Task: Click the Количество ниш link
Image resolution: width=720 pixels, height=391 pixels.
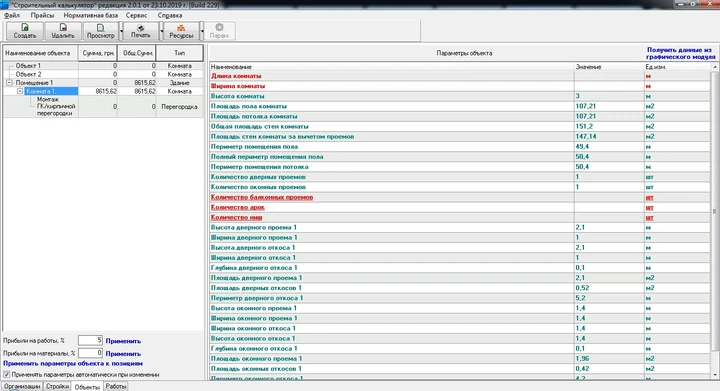Action: click(x=236, y=218)
